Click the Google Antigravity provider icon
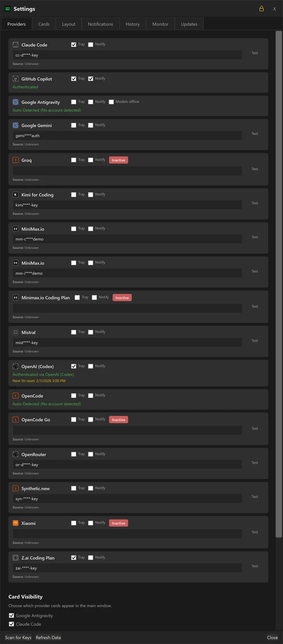Image resolution: width=283 pixels, height=644 pixels. tap(15, 102)
